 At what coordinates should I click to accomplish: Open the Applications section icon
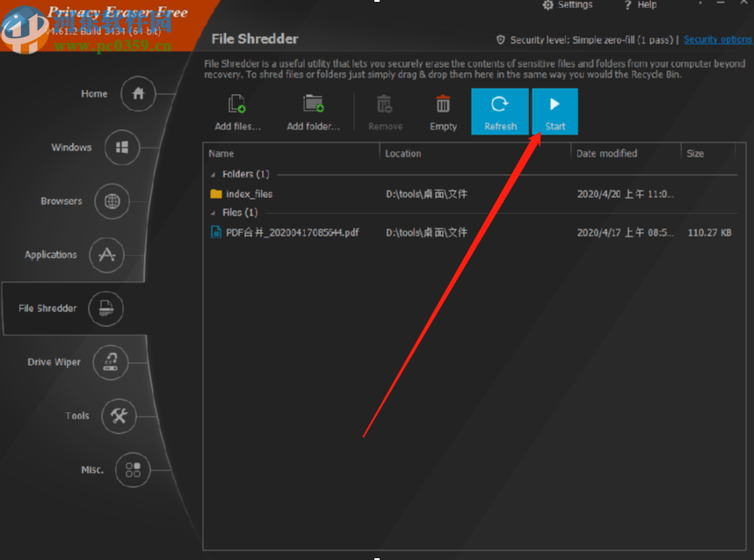(x=106, y=254)
